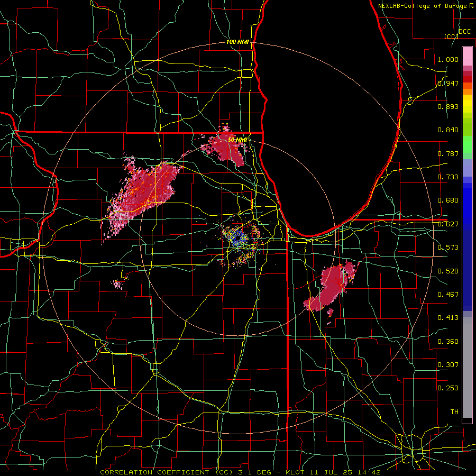The image size is (476, 476).
Task: Pick the bright green color bar segment
Action: (x=467, y=144)
